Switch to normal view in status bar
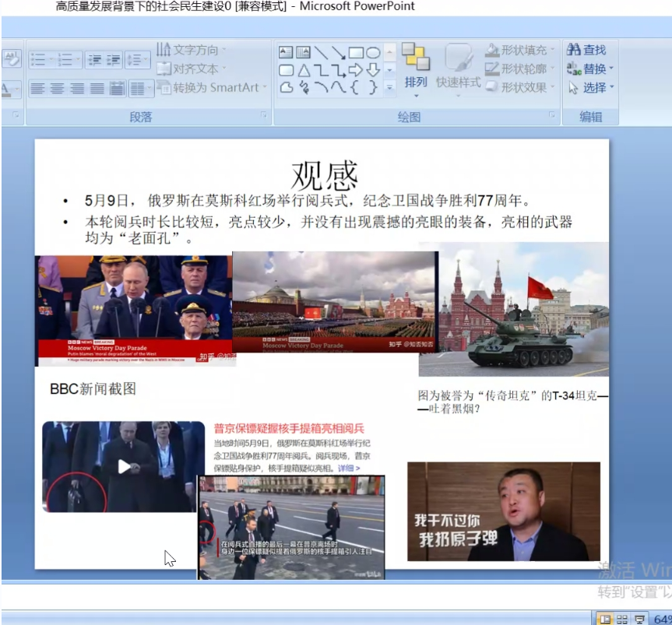 point(603,619)
